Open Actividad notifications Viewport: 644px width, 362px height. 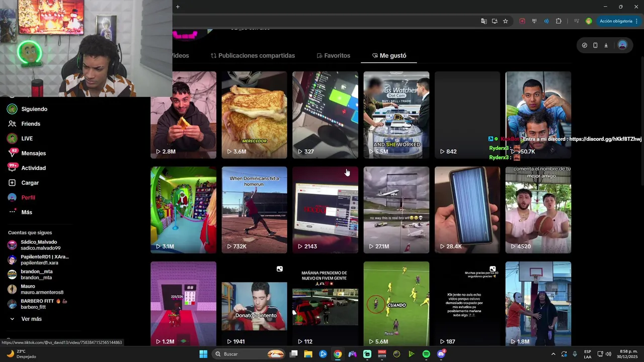[33, 168]
